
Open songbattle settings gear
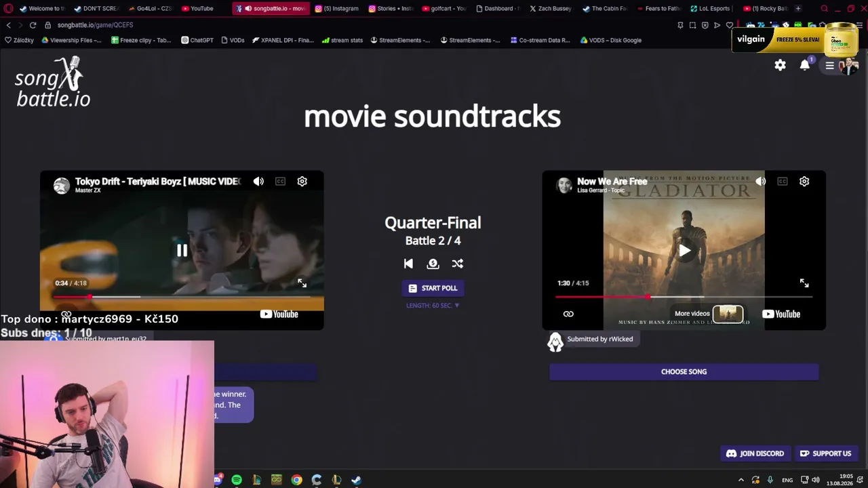coord(780,65)
